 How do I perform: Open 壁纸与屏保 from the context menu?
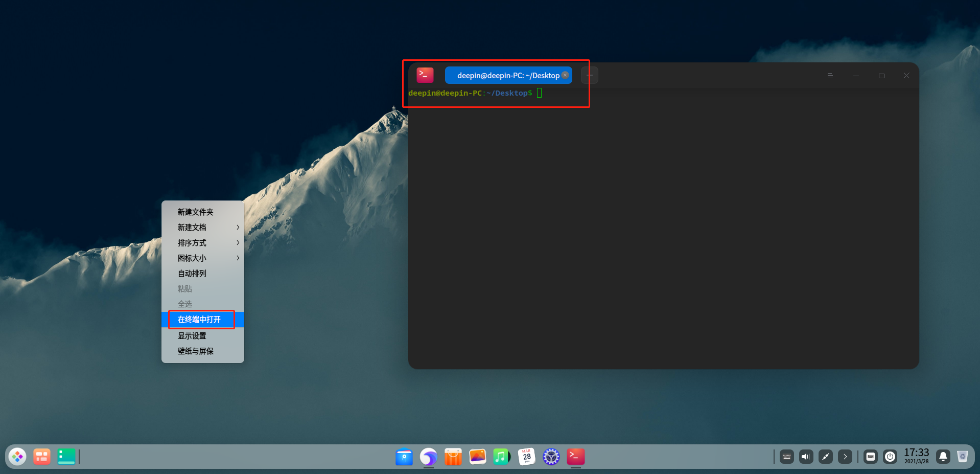[x=203, y=351]
